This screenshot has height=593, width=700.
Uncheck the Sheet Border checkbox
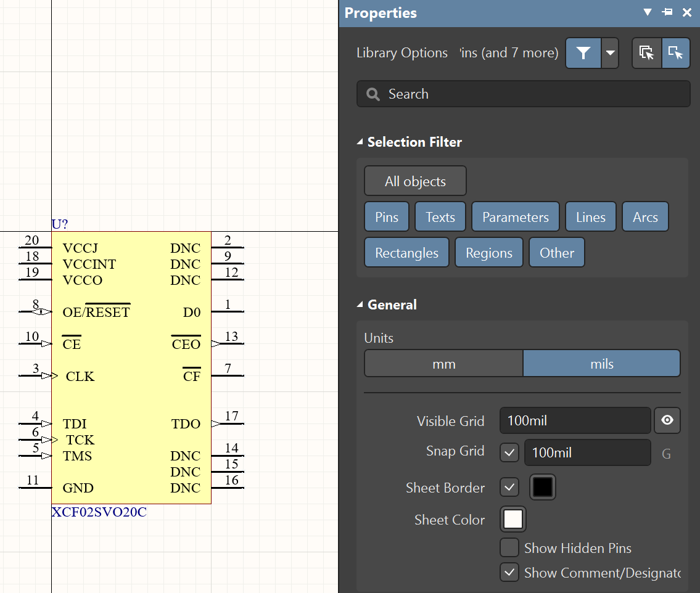coord(509,488)
